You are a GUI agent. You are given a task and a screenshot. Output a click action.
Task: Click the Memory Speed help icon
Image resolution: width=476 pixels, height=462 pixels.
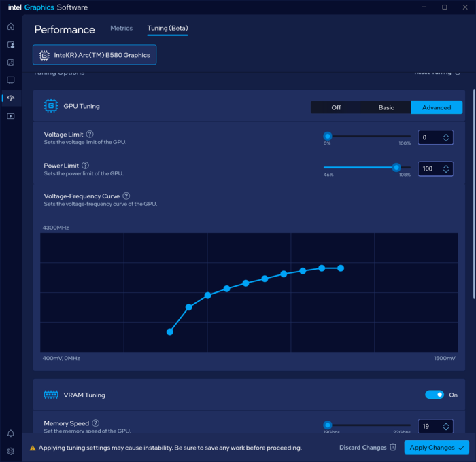96,423
